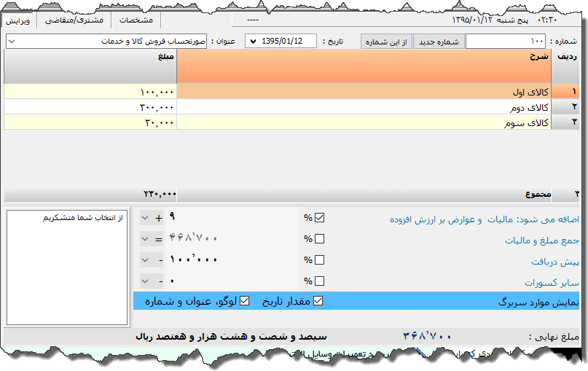Toggle لوگو، عنوان و شماره checkbox

click(245, 301)
